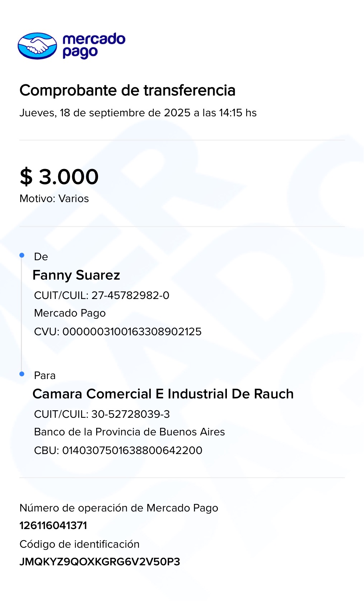The image size is (364, 603).
Task: Select identification code JMQKYZ9QOXKGRG6V2V50P3
Action: (x=100, y=562)
